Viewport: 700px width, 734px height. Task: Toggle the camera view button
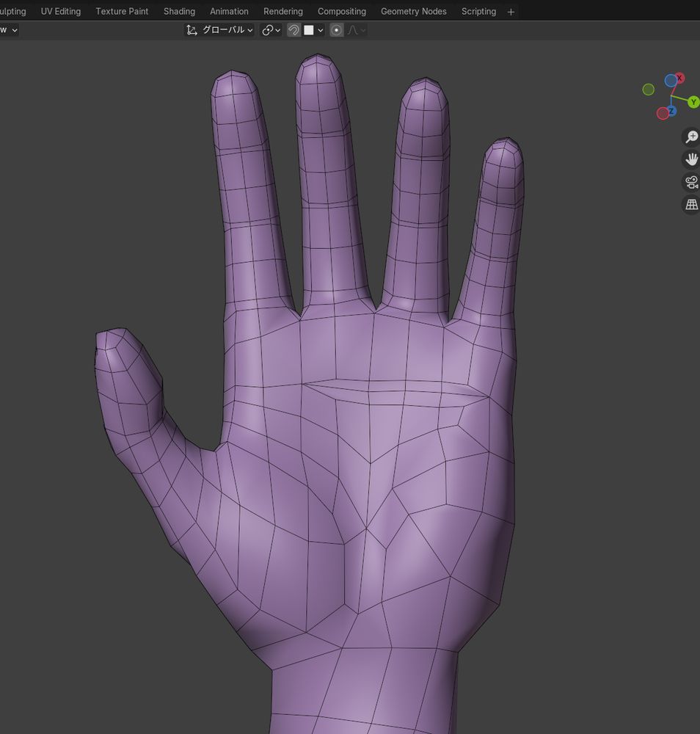click(691, 181)
